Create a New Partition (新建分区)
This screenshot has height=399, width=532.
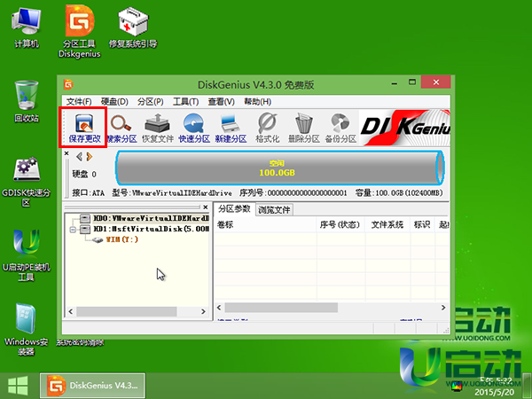[x=231, y=128]
